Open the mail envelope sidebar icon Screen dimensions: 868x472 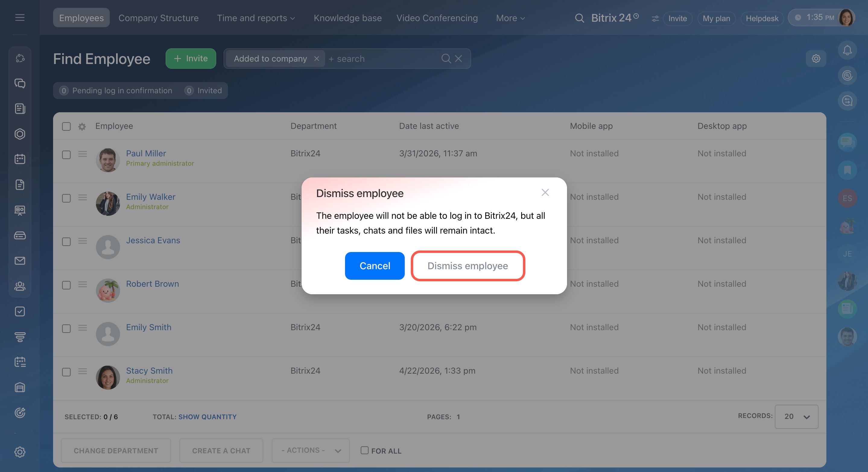click(x=20, y=261)
